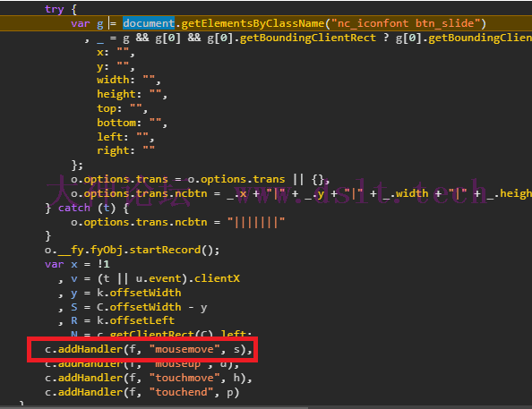This screenshot has height=409, width=532.
Task: Click the "mousemove" addHandler line
Action: (149, 349)
